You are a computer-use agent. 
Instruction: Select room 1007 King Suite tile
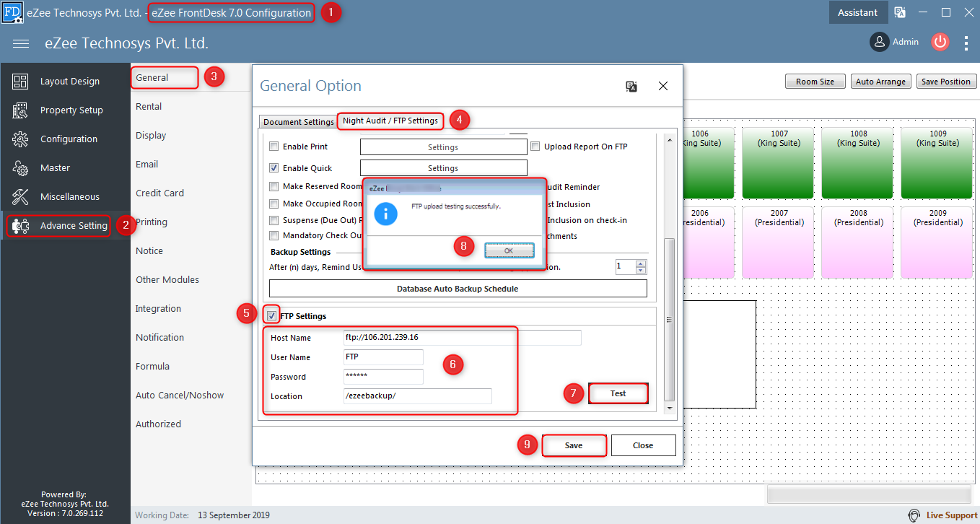(779, 163)
